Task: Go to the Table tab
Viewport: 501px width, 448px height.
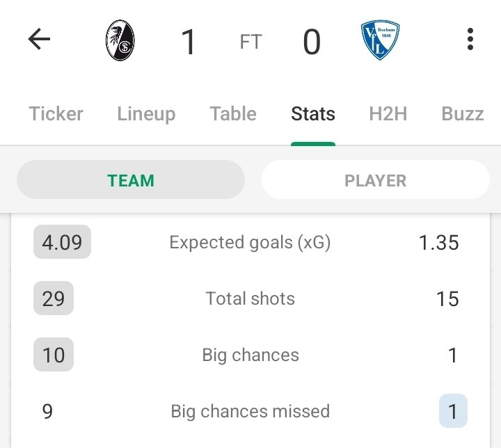Action: (233, 114)
